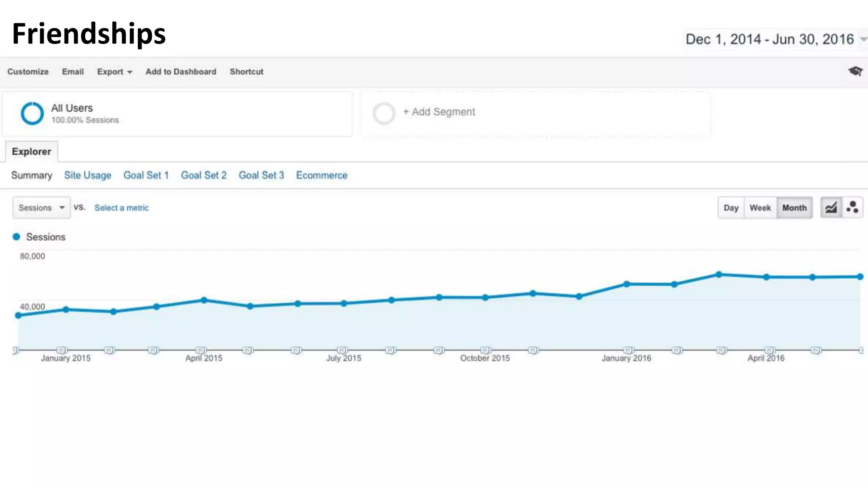868x488 pixels.
Task: Set chart granularity to Month
Action: point(794,208)
